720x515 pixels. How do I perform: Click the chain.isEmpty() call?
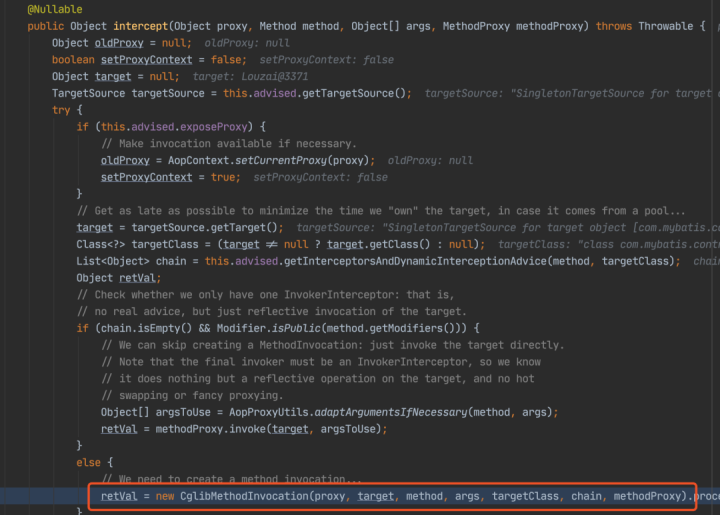[146, 328]
